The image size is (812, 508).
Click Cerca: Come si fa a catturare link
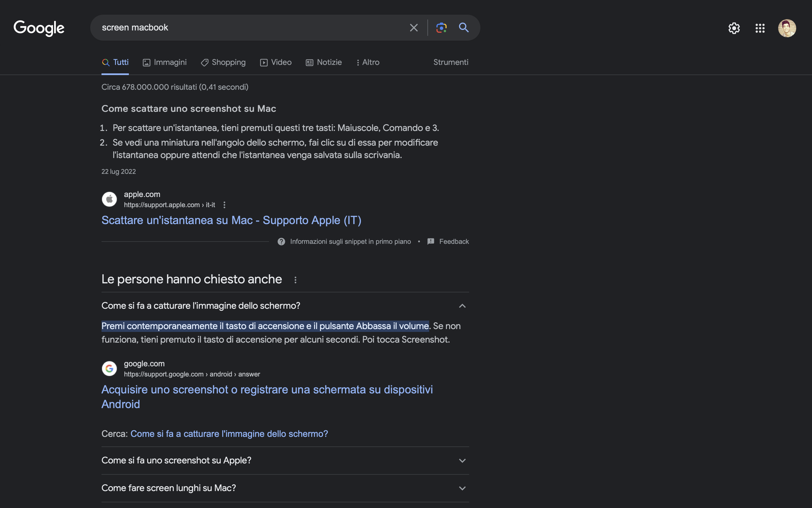pyautogui.click(x=229, y=434)
